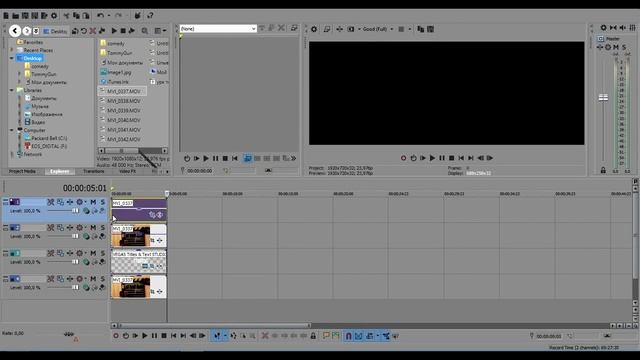
Task: Play timeline from transport bar
Action: coord(144,336)
